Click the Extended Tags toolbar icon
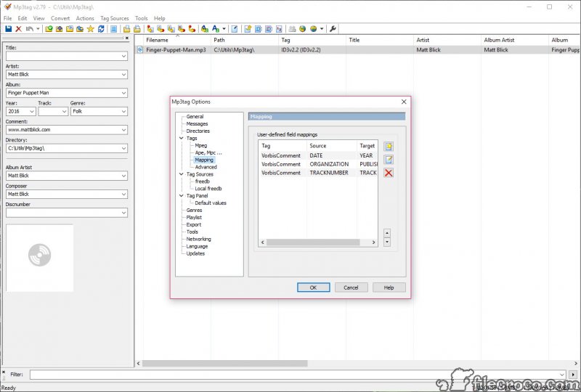581x392 pixels. tap(235, 29)
